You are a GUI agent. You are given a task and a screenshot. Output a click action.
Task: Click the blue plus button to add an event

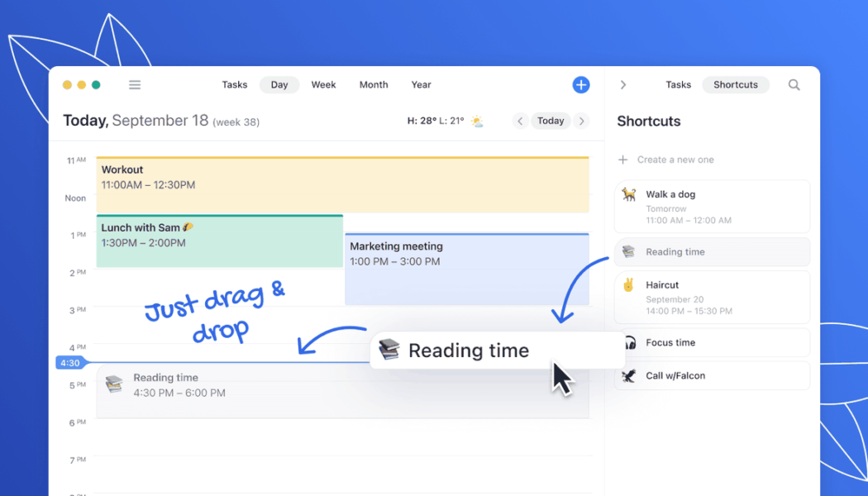coord(581,84)
